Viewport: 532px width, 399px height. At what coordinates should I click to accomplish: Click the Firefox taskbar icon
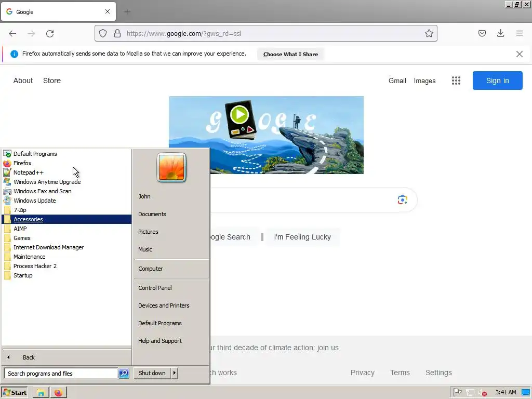pyautogui.click(x=59, y=393)
